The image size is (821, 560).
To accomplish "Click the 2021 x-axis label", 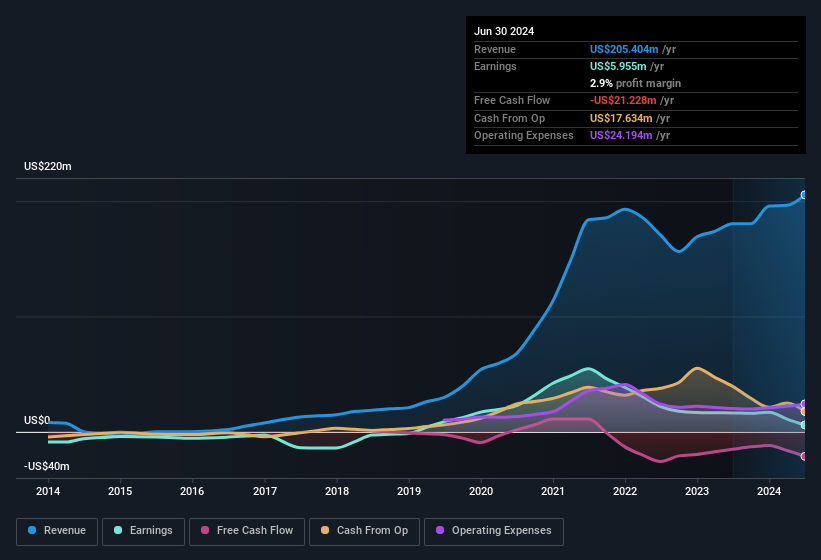I will 553,491.
